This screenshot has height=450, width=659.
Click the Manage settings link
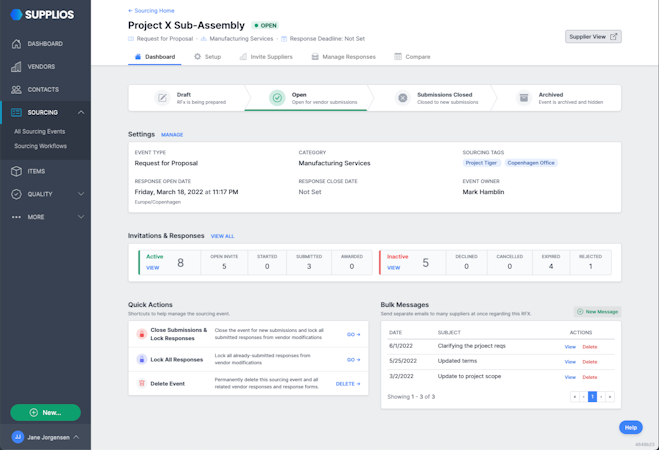click(172, 135)
